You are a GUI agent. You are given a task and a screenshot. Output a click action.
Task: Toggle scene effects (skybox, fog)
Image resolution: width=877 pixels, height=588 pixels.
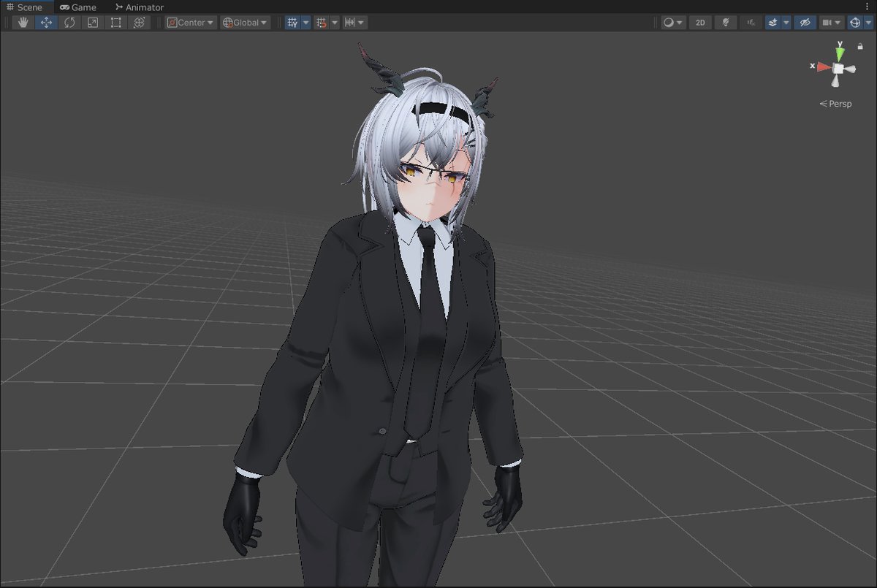point(772,23)
